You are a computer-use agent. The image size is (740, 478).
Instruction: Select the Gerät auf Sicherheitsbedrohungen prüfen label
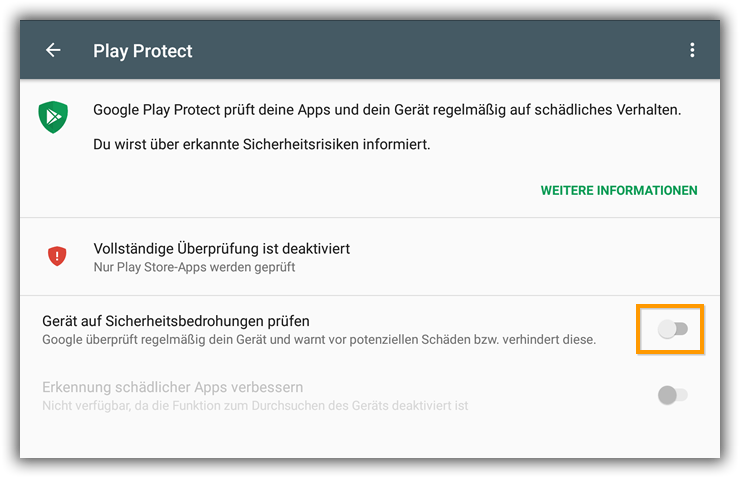pyautogui.click(x=176, y=321)
